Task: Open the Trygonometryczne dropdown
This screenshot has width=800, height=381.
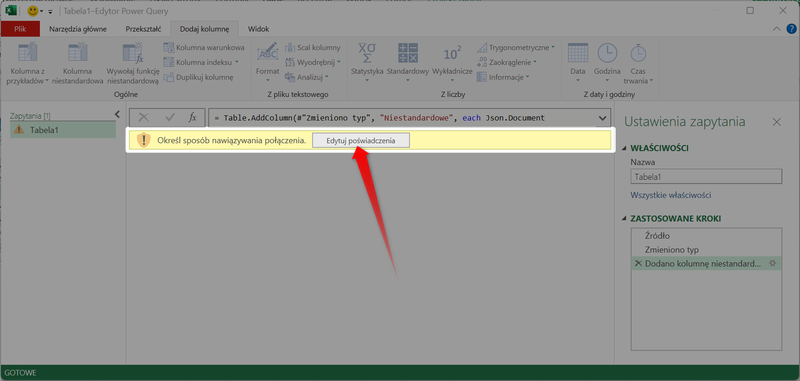Action: [x=516, y=47]
